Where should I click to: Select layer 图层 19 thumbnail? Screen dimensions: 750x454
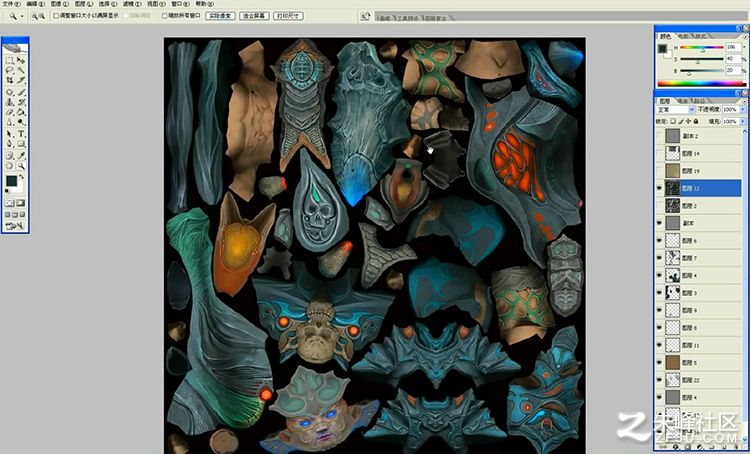pos(673,171)
